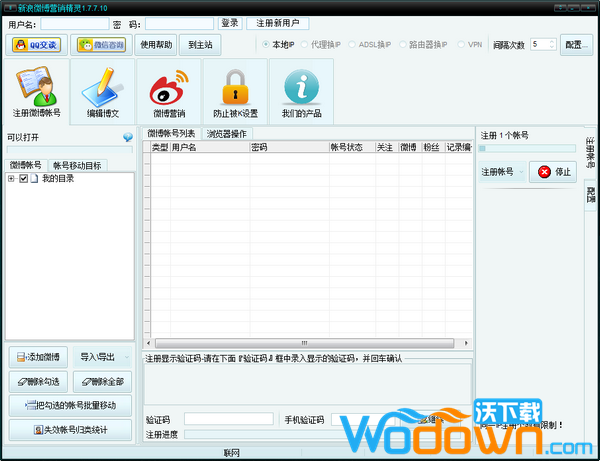Open the 间隔次数 dropdown arrow
Viewport: 600px width, 461px height.
pyautogui.click(x=551, y=44)
